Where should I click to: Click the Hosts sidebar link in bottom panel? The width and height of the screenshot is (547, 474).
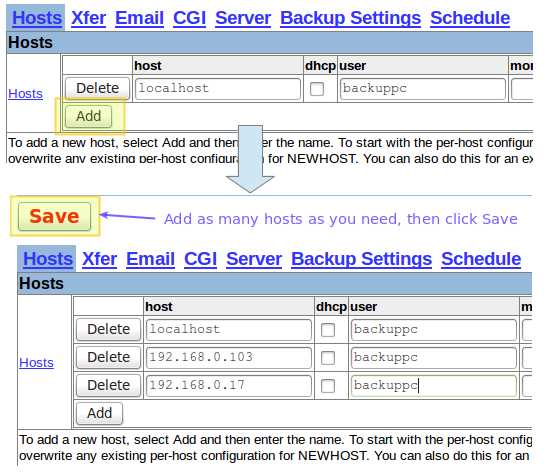tap(36, 363)
